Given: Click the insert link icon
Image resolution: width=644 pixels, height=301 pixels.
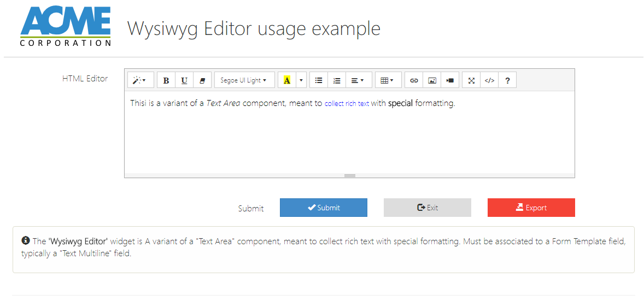Looking at the screenshot, I should (x=414, y=80).
